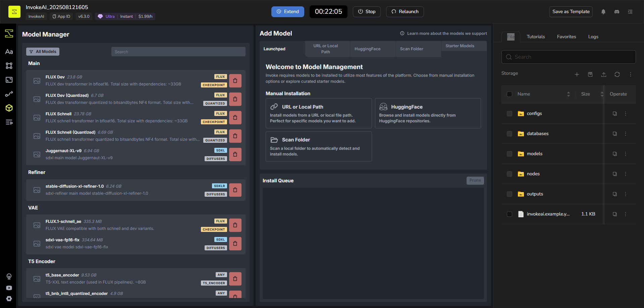
Task: Open more options for databases folder
Action: pyautogui.click(x=626, y=134)
